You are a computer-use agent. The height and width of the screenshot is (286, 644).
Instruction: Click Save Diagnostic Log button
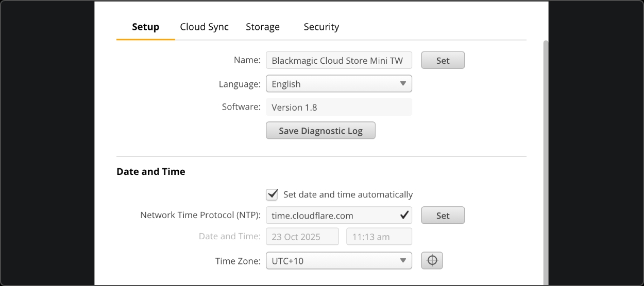320,131
